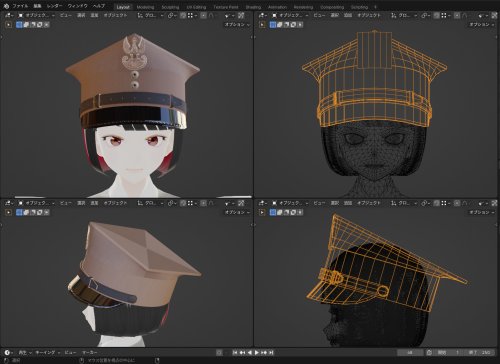Add a new workspace with plus tab
The height and width of the screenshot is (364, 500).
coord(375,7)
